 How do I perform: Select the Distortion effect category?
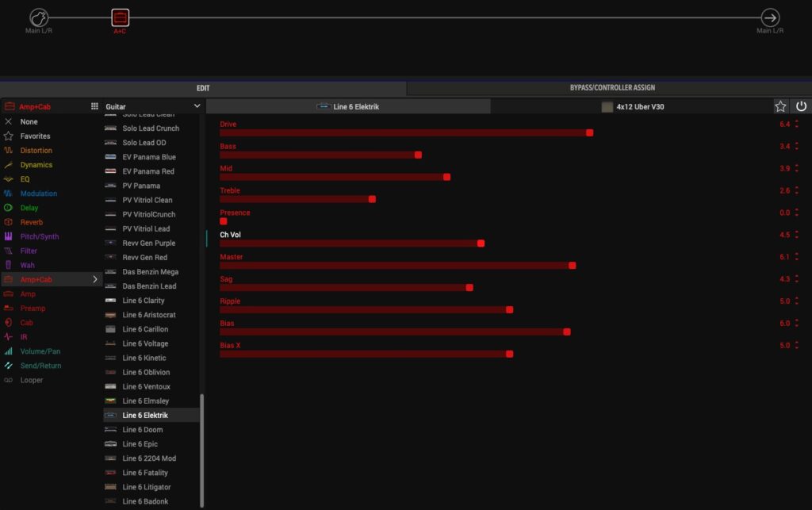pyautogui.click(x=36, y=151)
